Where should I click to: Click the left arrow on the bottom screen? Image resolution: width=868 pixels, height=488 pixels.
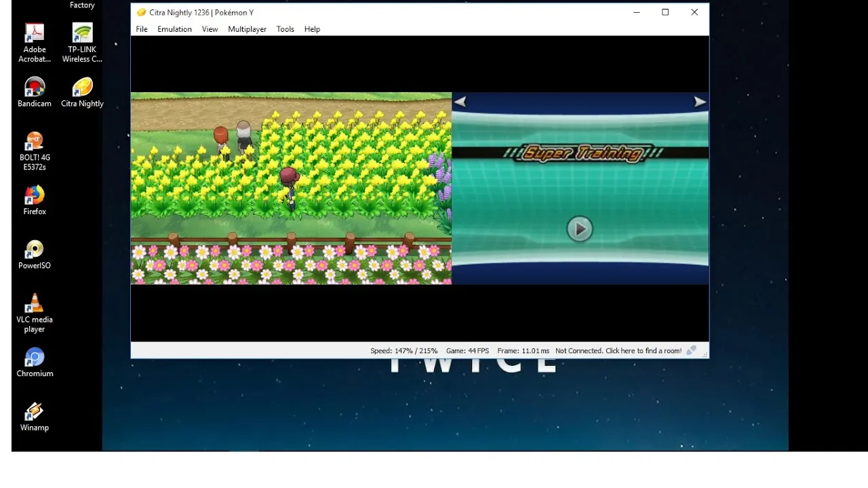(x=460, y=102)
